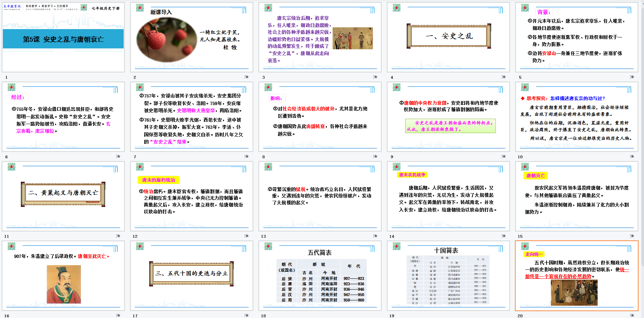Select the 影响 slide thumbnail
The width and height of the screenshot is (644, 318).
click(x=320, y=117)
